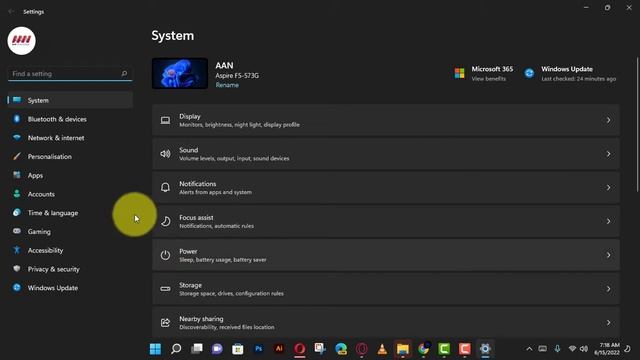This screenshot has width=640, height=360.
Task: Open Time & language section
Action: [70, 213]
